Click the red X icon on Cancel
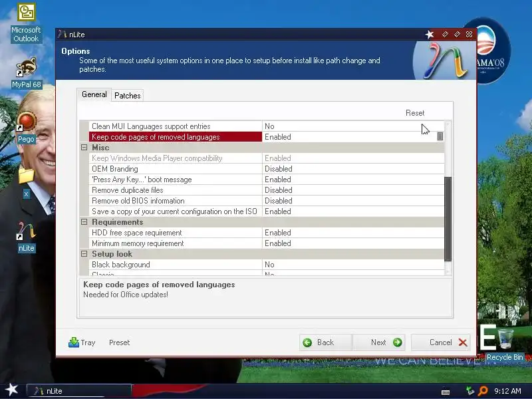 coord(463,342)
